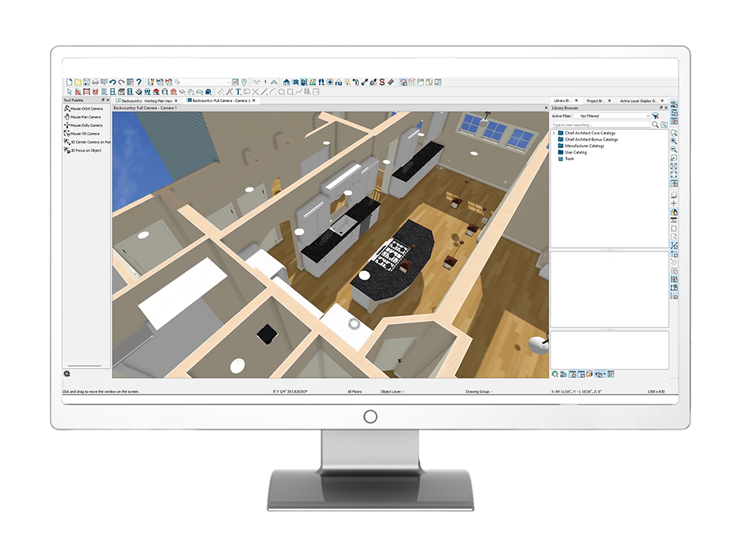Click the 3D Focus on Object tool
Screen dimensions: 756x554
pos(85,150)
